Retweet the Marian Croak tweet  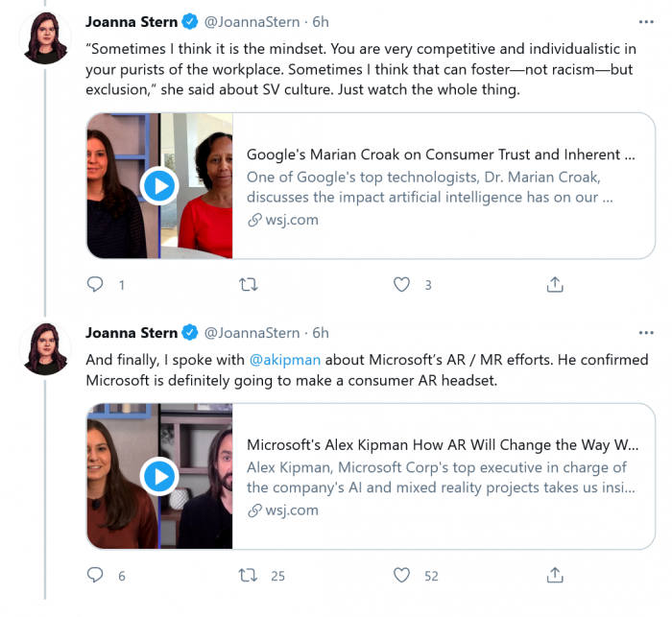pyautogui.click(x=248, y=285)
